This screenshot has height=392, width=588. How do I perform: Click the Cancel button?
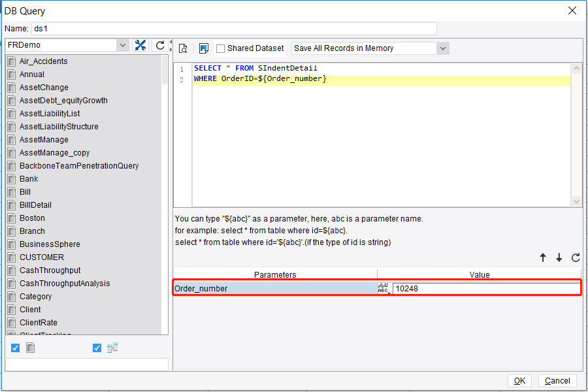pyautogui.click(x=557, y=381)
